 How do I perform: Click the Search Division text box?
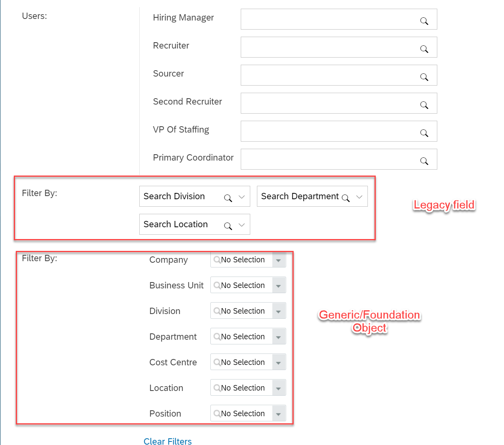pos(195,196)
